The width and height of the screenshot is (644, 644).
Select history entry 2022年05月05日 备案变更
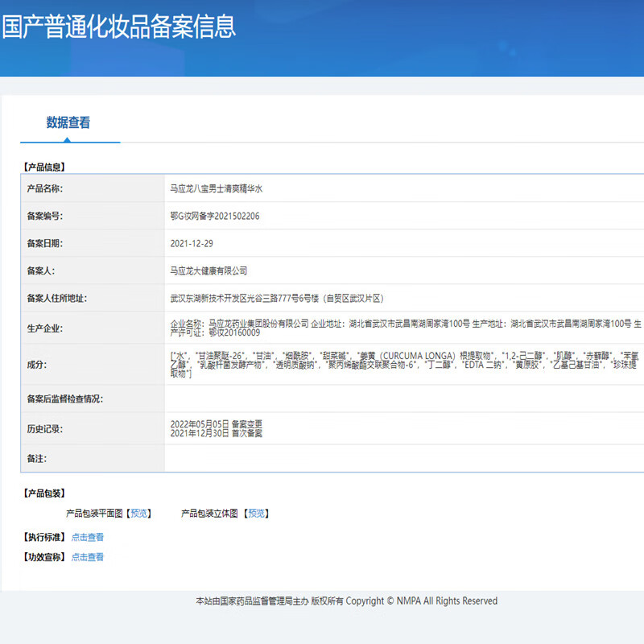(x=217, y=424)
